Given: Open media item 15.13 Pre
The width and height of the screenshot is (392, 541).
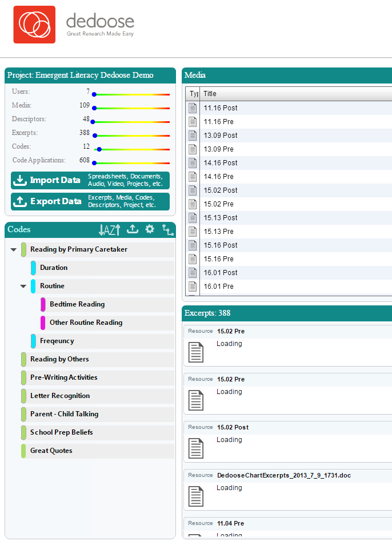Looking at the screenshot, I should point(218,232).
